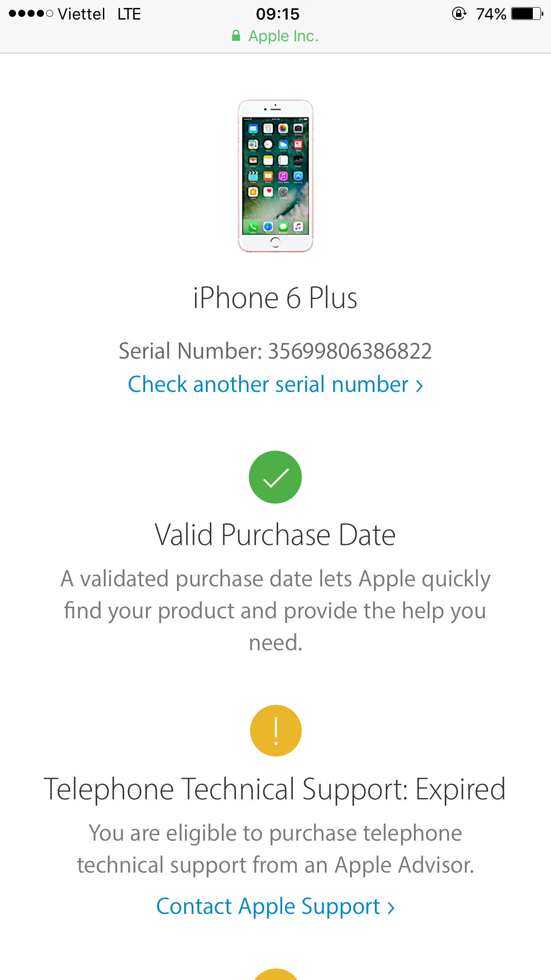Tap the iPhone 6 Plus product image
Image resolution: width=551 pixels, height=980 pixels.
tap(275, 176)
